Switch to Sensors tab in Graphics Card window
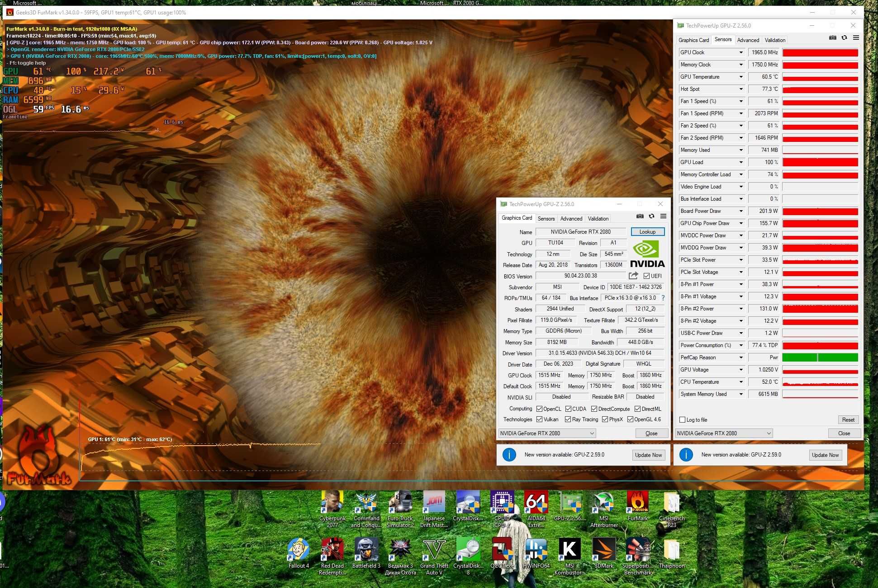Viewport: 878px width, 588px height. click(546, 219)
